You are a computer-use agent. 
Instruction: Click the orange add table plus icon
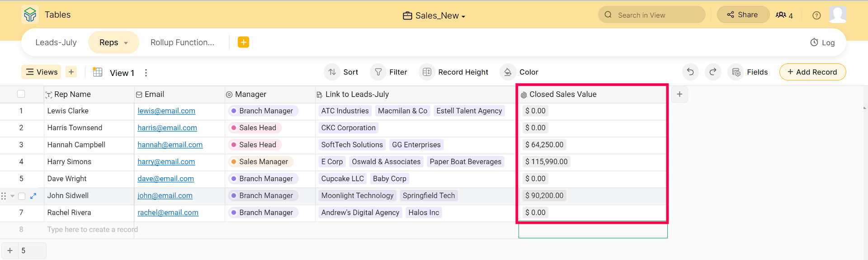click(243, 42)
